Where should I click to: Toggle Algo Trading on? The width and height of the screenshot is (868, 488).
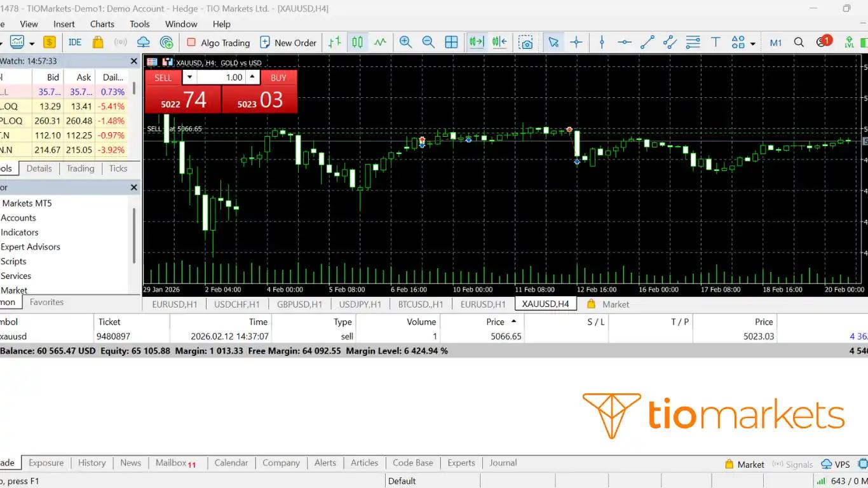(218, 43)
